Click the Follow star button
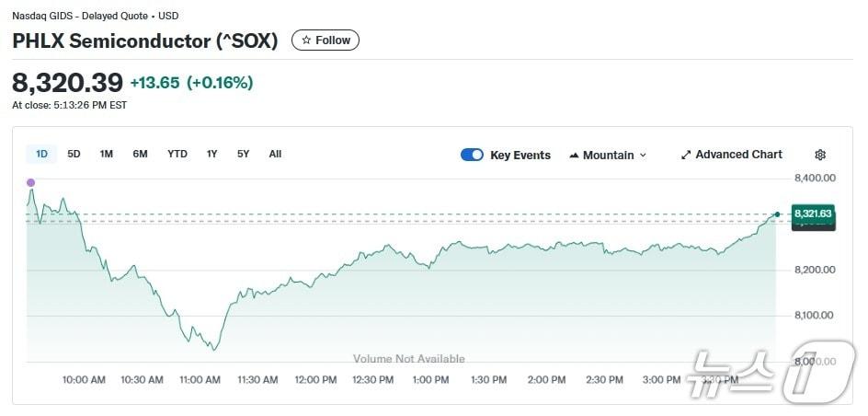 [x=325, y=40]
